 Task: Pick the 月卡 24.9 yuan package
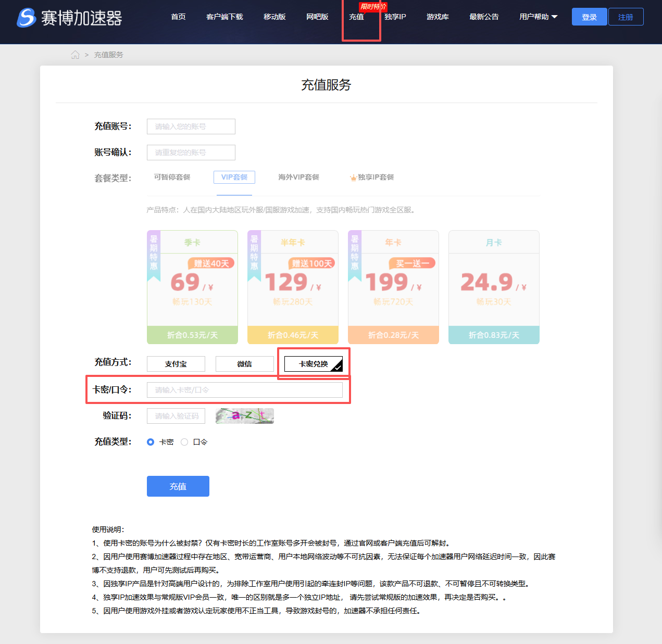pos(494,287)
